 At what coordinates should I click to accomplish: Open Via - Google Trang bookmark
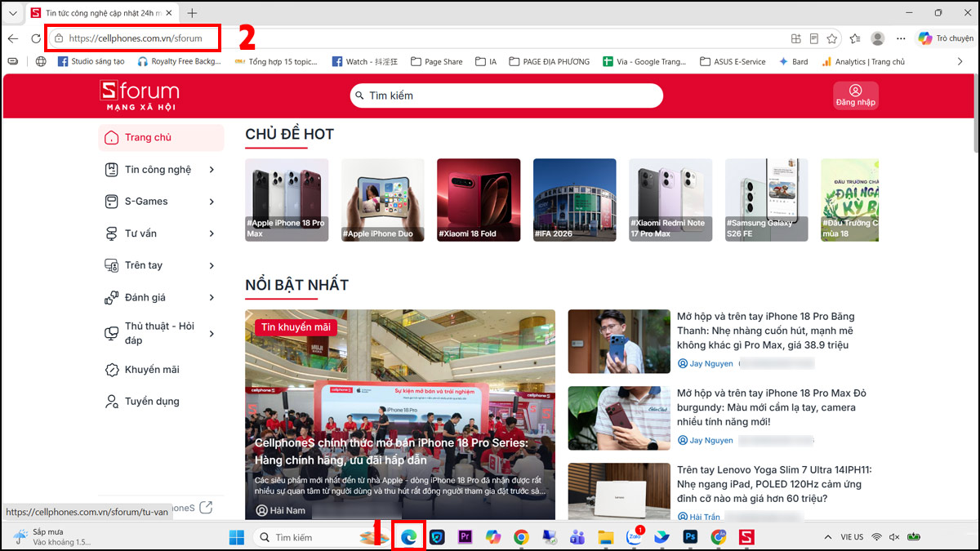[644, 61]
